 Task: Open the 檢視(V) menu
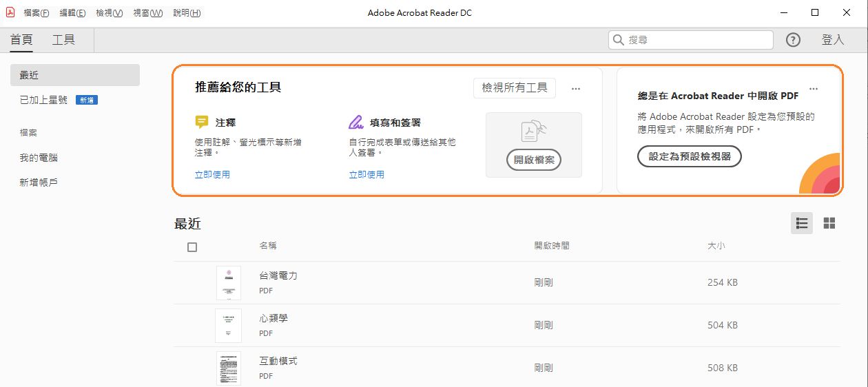tap(110, 13)
